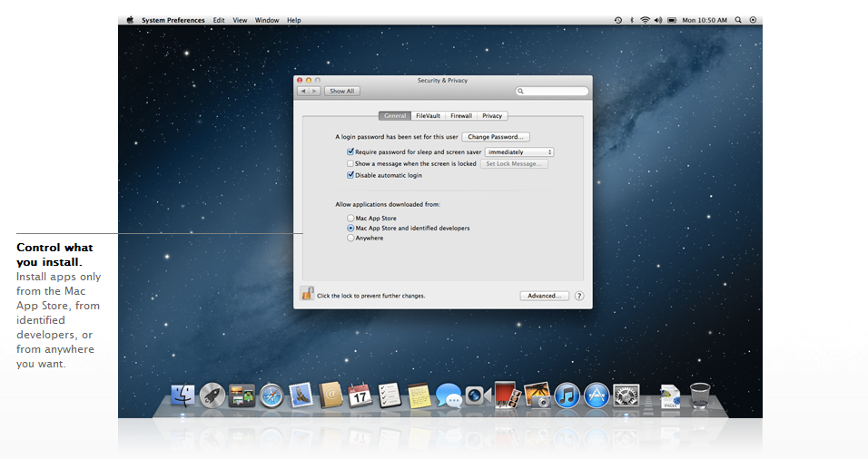The image size is (868, 459).
Task: Launch Safari compass icon in dock
Action: point(271,396)
